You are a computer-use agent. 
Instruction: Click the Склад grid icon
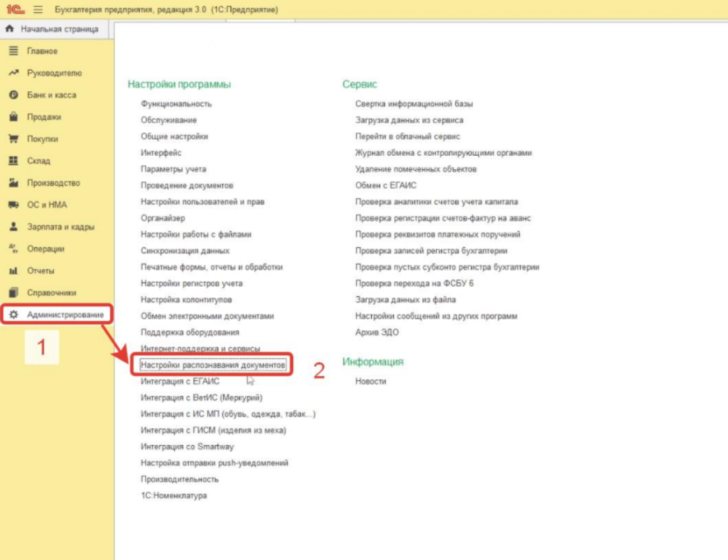coord(13,161)
